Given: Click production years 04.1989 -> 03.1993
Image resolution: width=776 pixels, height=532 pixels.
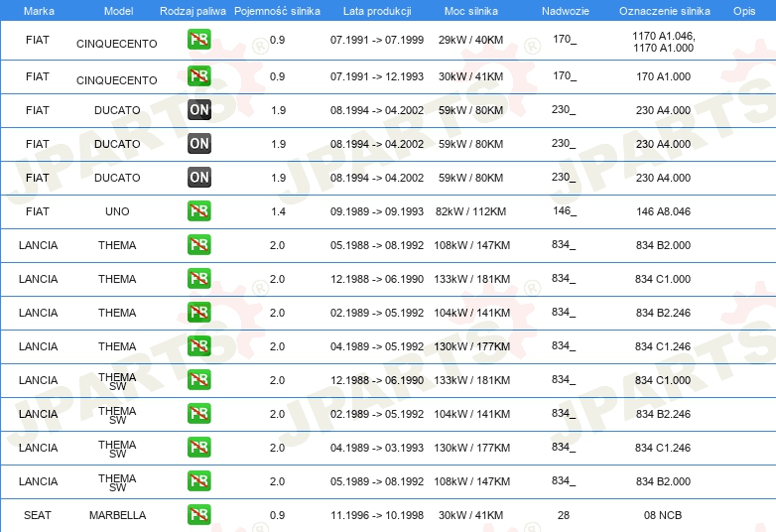Looking at the screenshot, I should (377, 448).
